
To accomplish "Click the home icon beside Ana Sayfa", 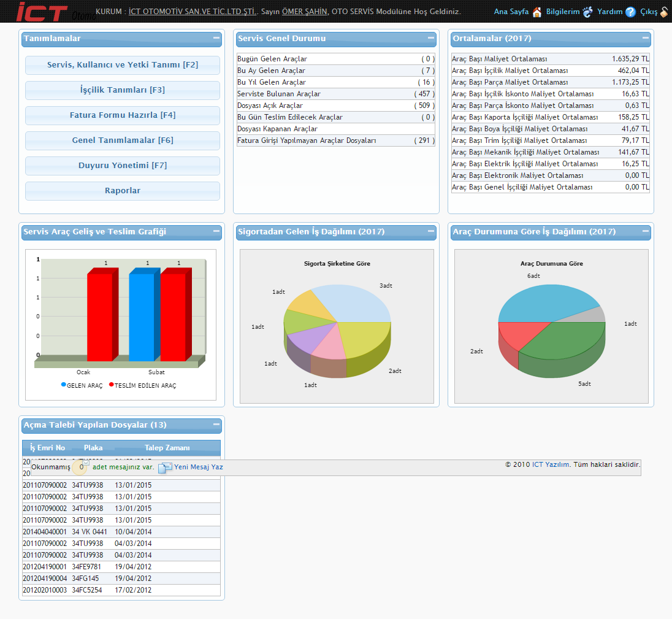I will [537, 12].
